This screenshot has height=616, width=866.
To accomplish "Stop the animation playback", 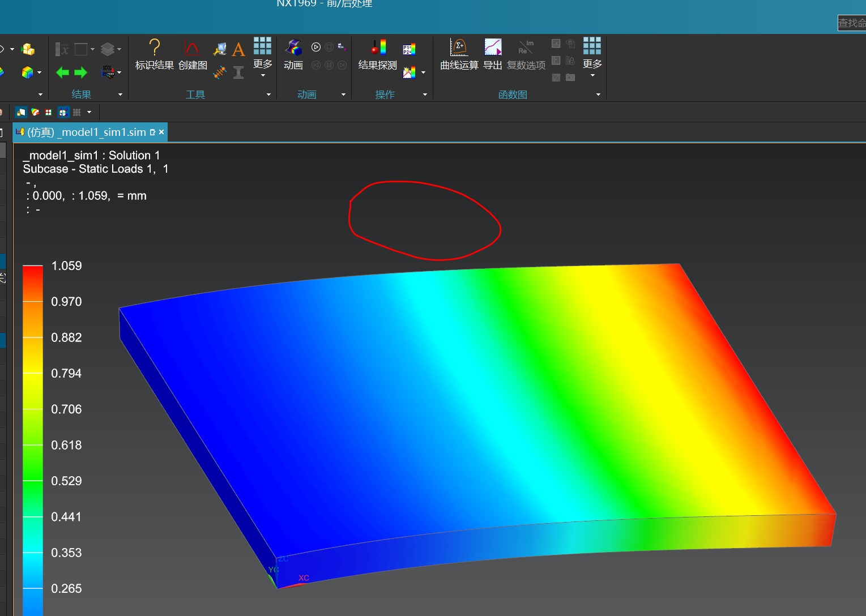I will pos(329,47).
